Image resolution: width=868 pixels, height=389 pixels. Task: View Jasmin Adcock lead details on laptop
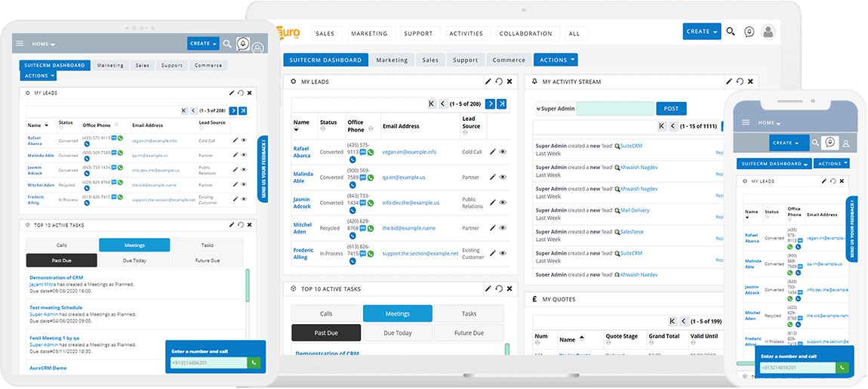coord(503,202)
